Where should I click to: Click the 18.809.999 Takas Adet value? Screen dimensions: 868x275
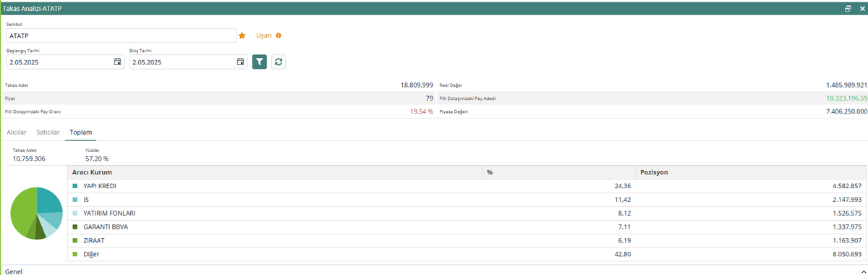pos(417,85)
